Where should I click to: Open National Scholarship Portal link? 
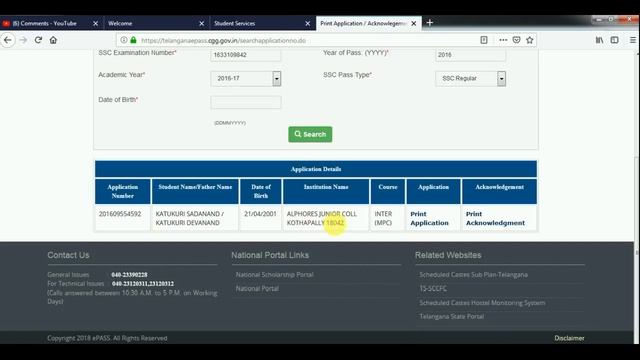(x=275, y=275)
